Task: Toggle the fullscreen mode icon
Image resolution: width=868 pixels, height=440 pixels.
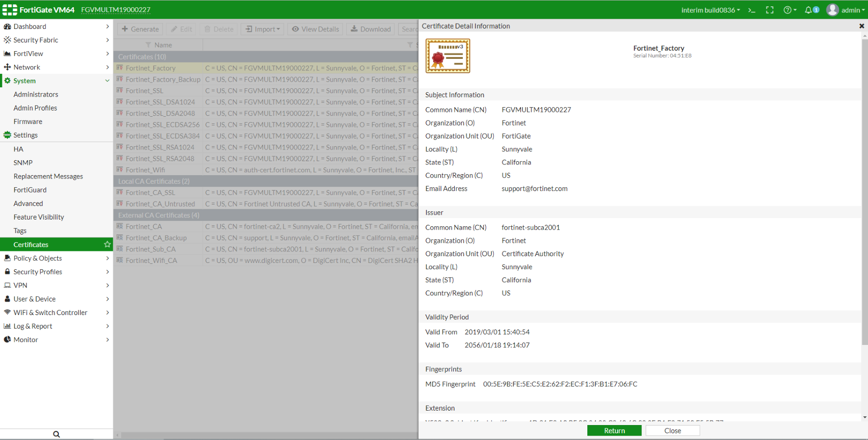Action: pos(770,9)
